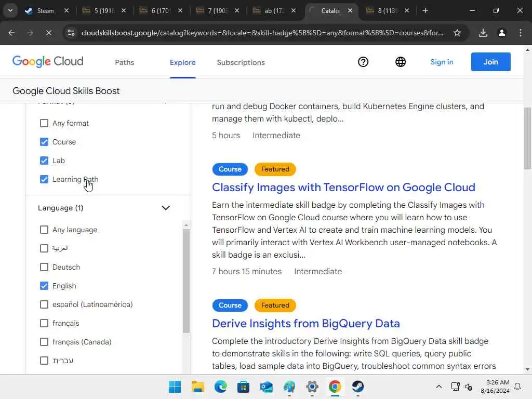Go back to previous page
The width and height of the screenshot is (532, 399).
coord(11,33)
